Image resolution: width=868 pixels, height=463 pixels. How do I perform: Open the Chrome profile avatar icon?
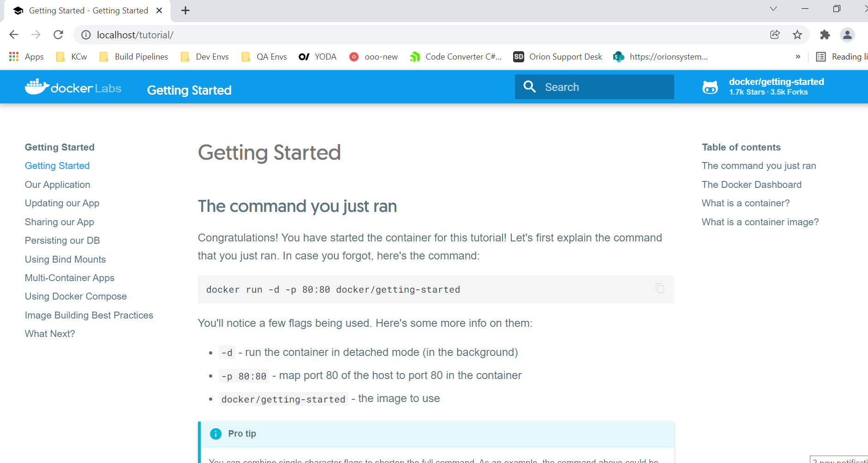pyautogui.click(x=847, y=35)
